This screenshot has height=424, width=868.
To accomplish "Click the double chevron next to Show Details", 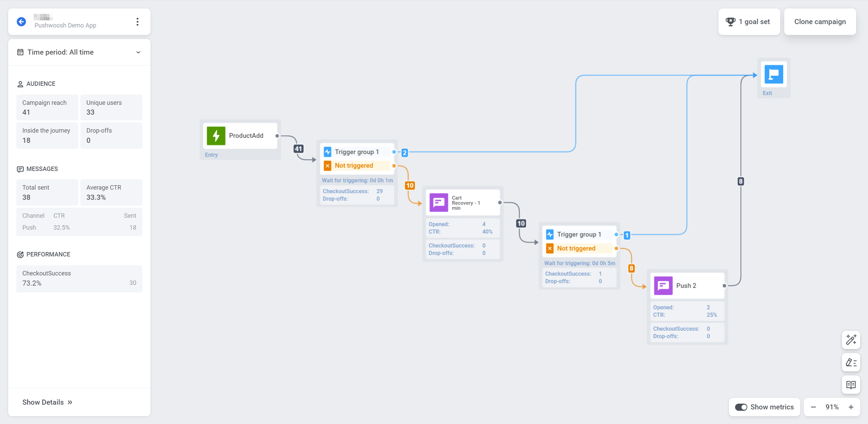I will point(70,402).
